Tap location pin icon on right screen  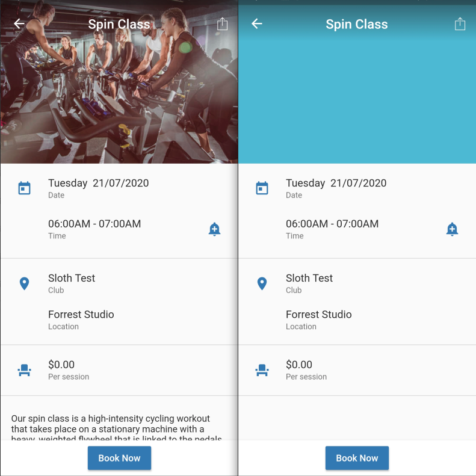click(x=262, y=283)
